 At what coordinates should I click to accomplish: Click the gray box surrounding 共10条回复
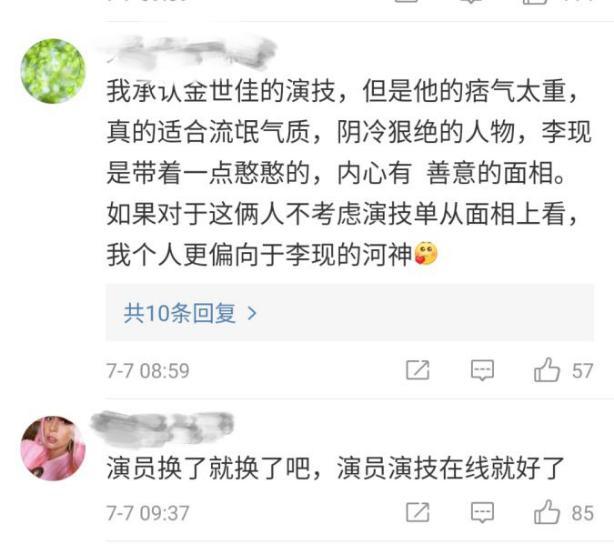(350, 313)
